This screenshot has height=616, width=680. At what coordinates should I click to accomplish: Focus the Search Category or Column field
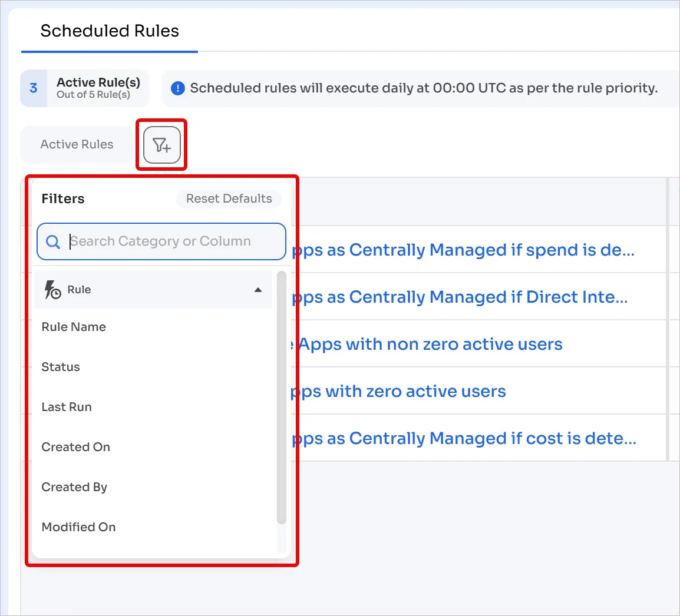[x=161, y=241]
